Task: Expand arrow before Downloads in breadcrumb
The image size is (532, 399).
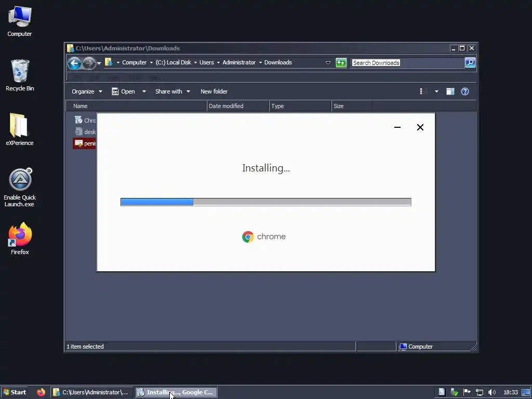Action: 260,62
